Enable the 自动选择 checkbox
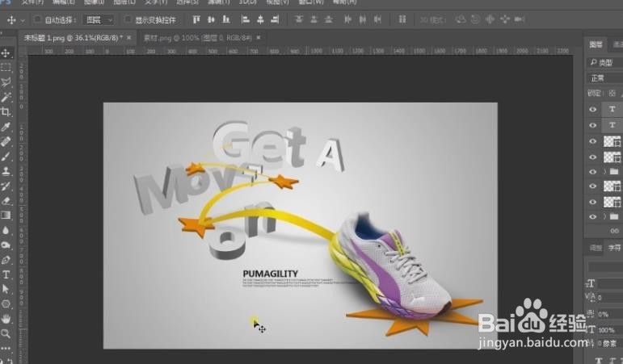Screen dimensions: 623x364 [x=37, y=19]
